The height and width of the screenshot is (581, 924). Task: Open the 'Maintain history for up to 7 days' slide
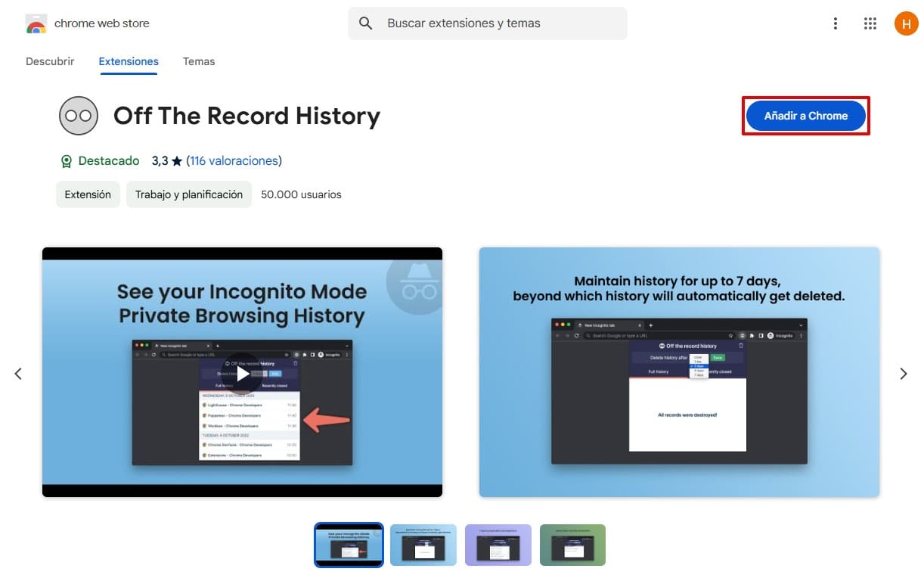click(x=679, y=372)
